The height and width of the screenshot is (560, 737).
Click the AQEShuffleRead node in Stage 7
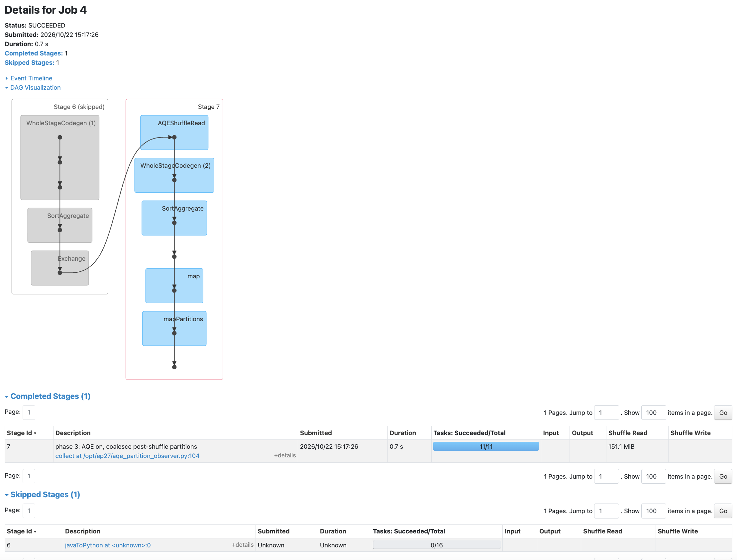pyautogui.click(x=174, y=132)
